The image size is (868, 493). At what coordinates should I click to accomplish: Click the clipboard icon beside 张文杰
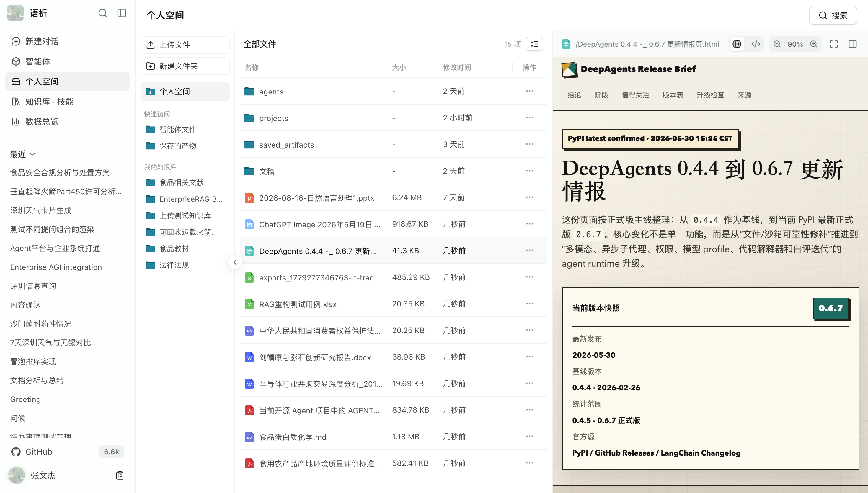(120, 475)
